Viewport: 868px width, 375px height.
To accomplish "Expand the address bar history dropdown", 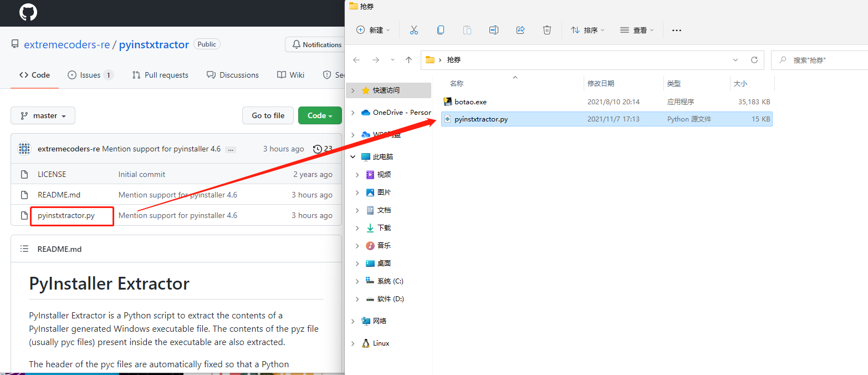I will tap(736, 60).
